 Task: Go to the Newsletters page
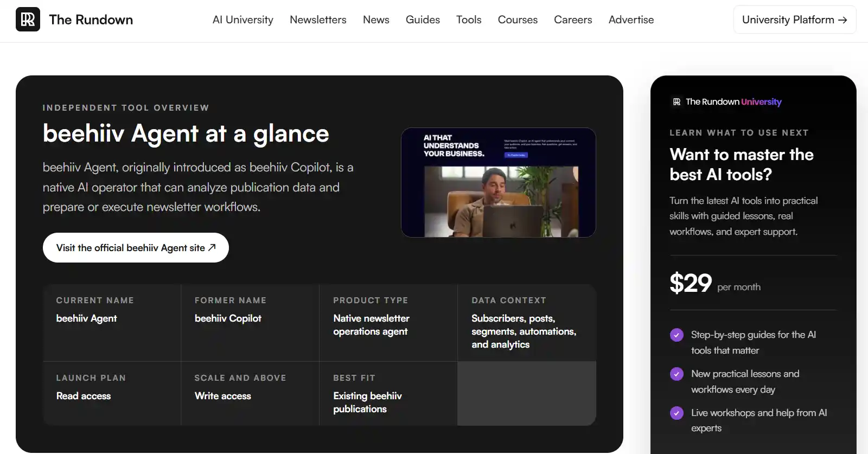pyautogui.click(x=318, y=20)
